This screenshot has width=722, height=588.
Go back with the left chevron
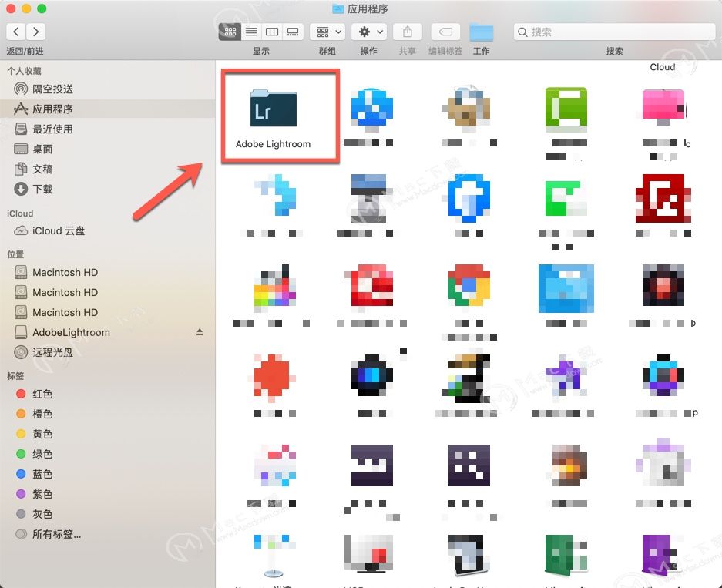(x=16, y=32)
